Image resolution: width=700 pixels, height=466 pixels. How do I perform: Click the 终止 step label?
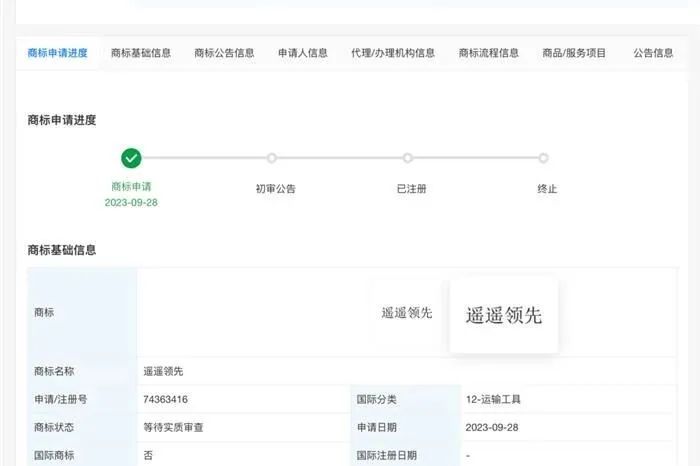click(x=547, y=189)
